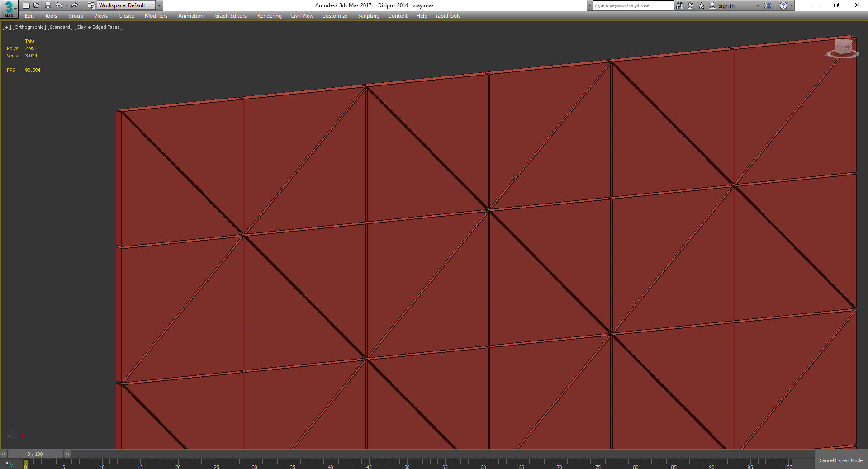Open the Standard viewport label menu
Screen dimensions: 868x469
pos(60,27)
